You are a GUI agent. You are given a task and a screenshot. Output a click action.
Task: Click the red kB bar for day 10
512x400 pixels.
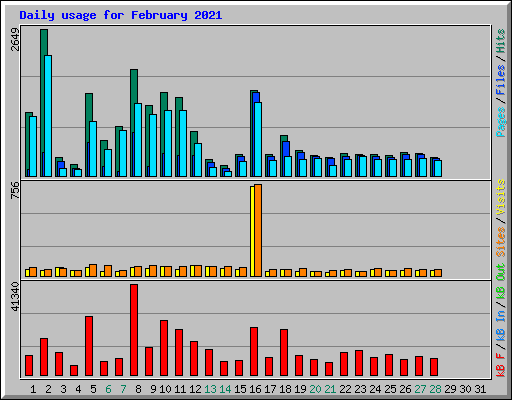tap(164, 348)
